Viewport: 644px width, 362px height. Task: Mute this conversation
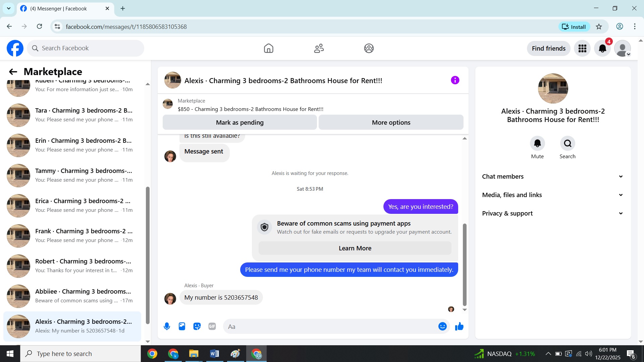[537, 143]
